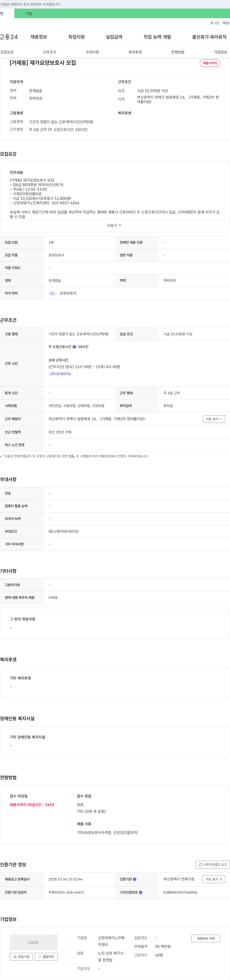Viewport: 230px width, 980px height.
Task: Click deadline text 채용시까지 (마감시간 : 24시)
Action: pos(32,805)
